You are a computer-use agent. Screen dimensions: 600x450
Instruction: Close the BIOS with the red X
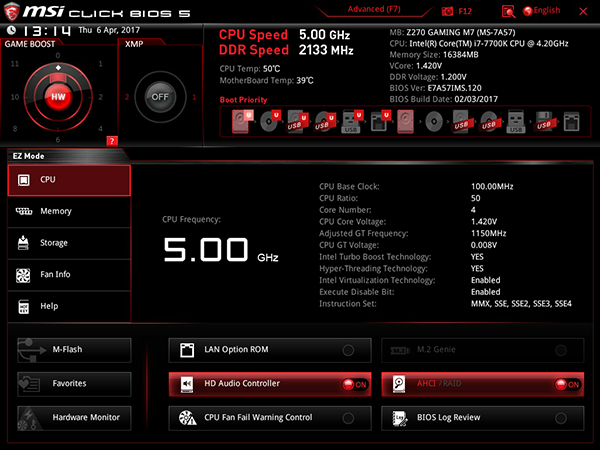click(583, 11)
